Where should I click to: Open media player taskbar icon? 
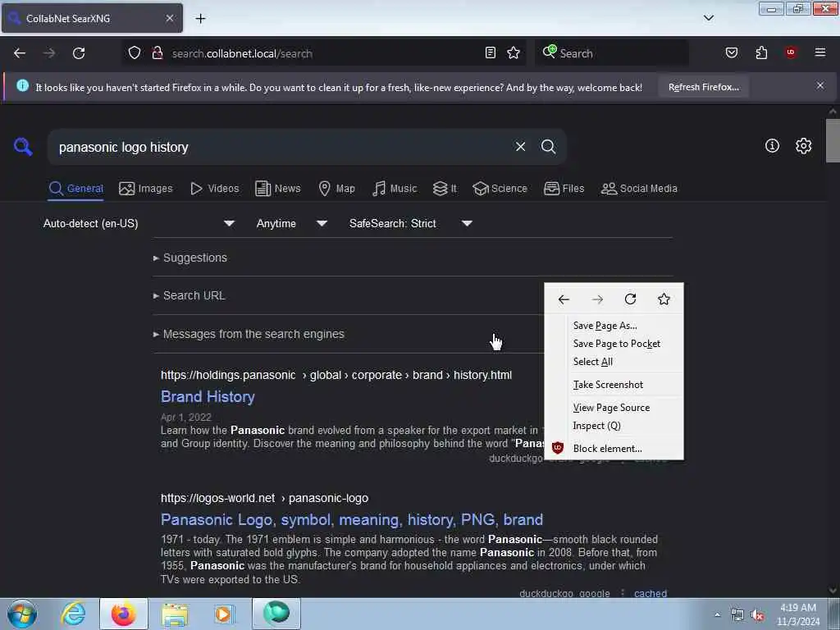point(223,614)
